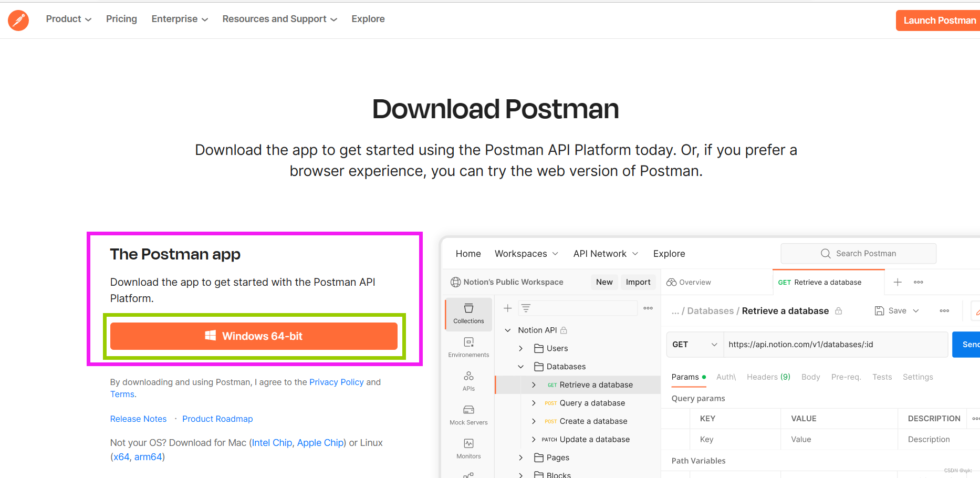Image resolution: width=980 pixels, height=478 pixels.
Task: Click the filter icon in collections search
Action: [526, 308]
